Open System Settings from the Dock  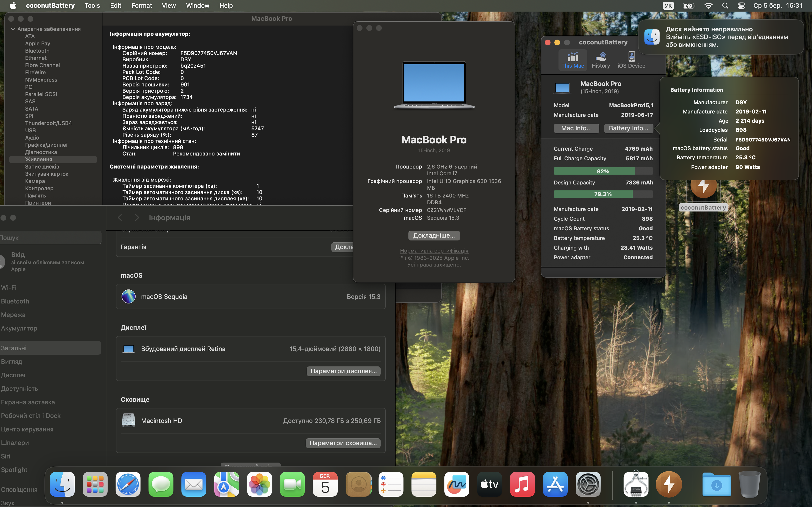[588, 484]
